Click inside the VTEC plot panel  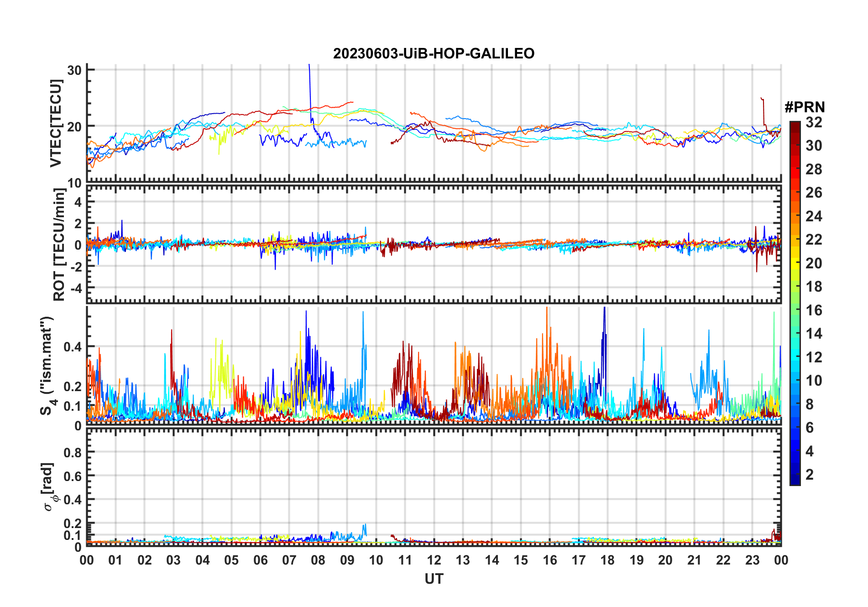click(434, 123)
